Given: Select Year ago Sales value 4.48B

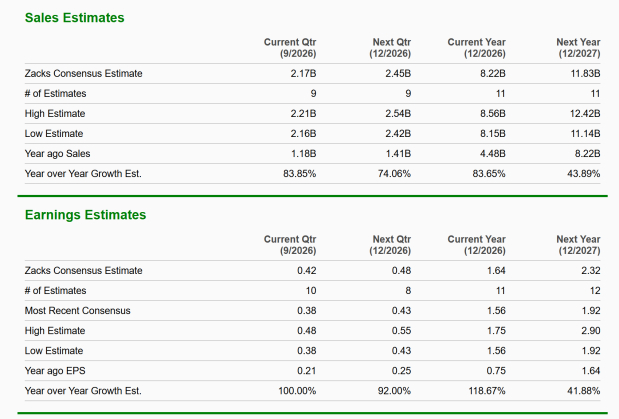Looking at the screenshot, I should [x=493, y=154].
